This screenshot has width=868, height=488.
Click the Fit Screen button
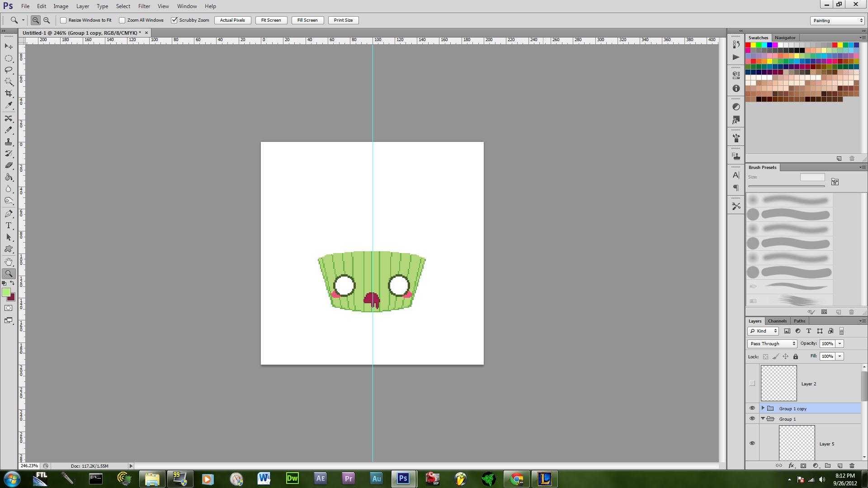click(271, 20)
